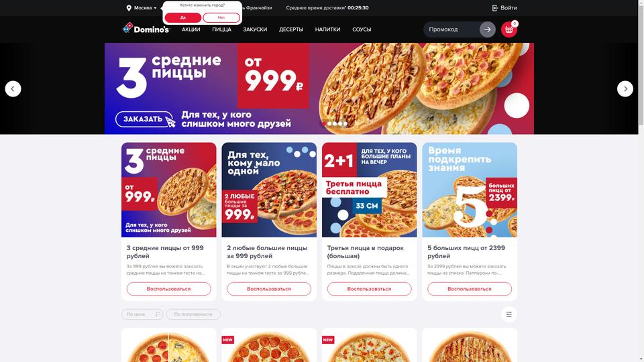This screenshot has height=362, width=644.
Task: Open the ПИЦЦА menu category
Action: [x=222, y=29]
